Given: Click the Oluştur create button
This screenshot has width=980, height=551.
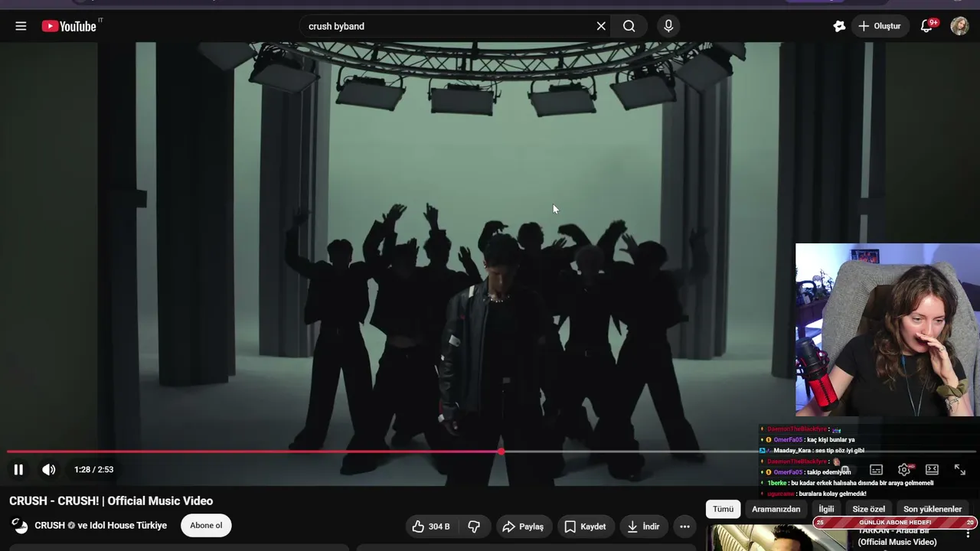Looking at the screenshot, I should 879,26.
